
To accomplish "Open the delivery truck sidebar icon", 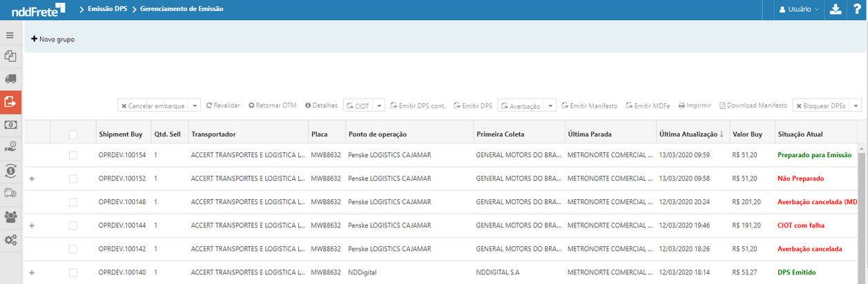I will 10,193.
